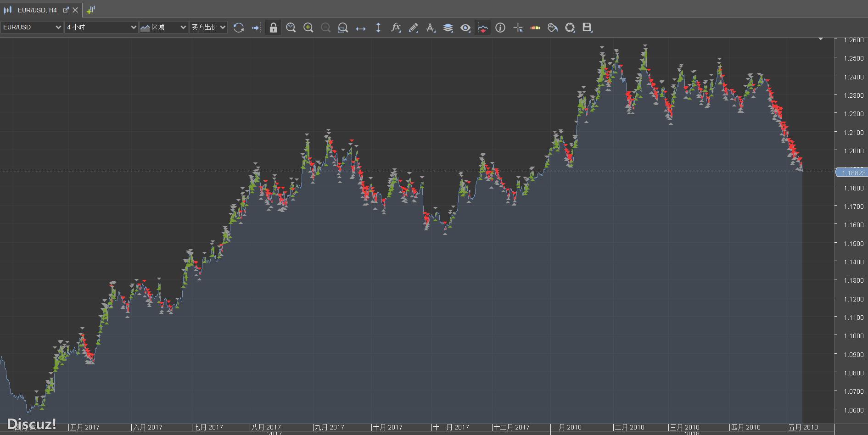The height and width of the screenshot is (435, 868).
Task: Click the save chart floppy icon
Action: pos(587,28)
